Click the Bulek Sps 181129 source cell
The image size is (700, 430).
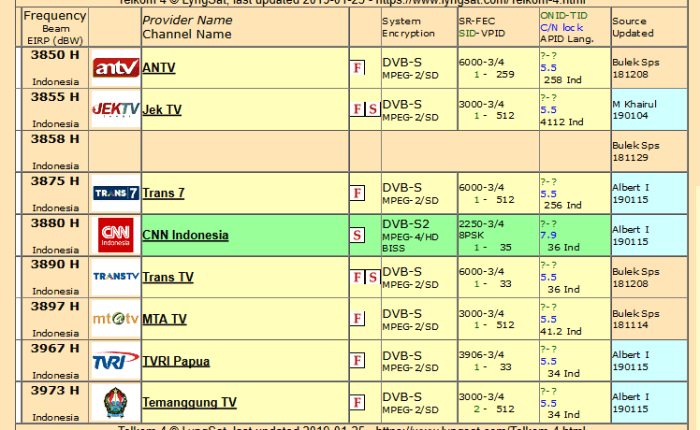[649, 151]
